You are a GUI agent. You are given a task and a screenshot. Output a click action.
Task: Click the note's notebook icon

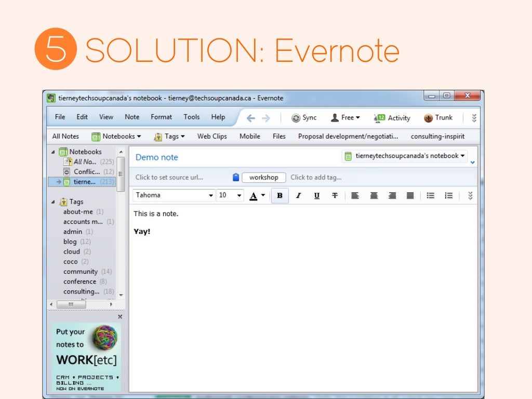[348, 156]
